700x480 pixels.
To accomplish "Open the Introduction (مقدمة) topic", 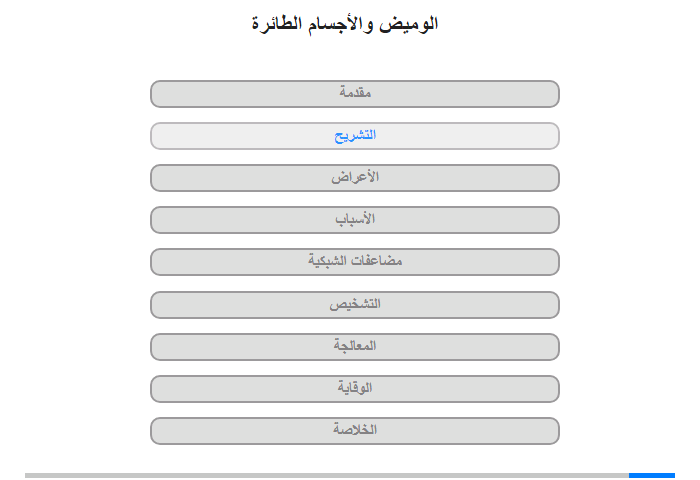I will 354,94.
